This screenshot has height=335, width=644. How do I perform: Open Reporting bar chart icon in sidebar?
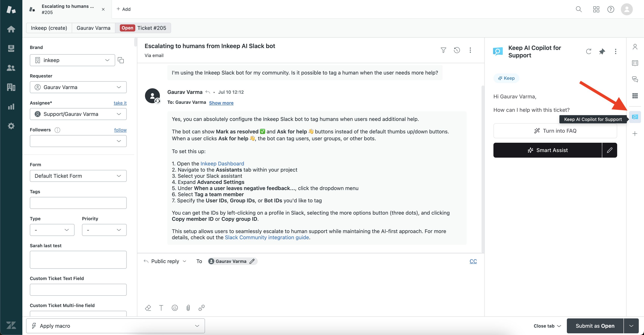coord(11,107)
